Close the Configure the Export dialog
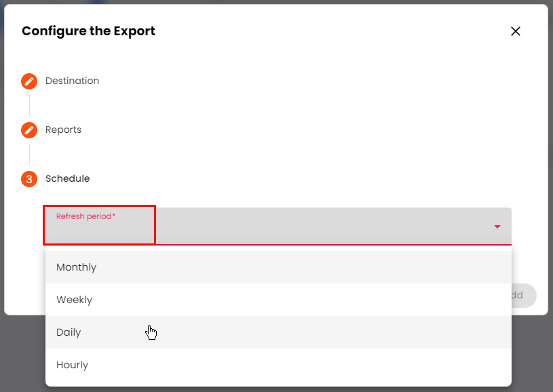This screenshot has width=553, height=392. click(x=516, y=31)
